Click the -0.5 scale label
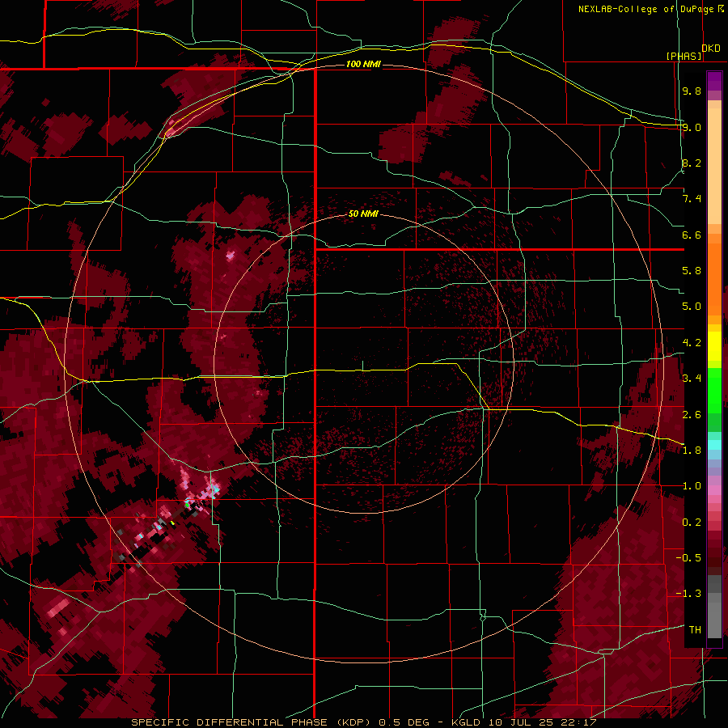Screen dimensions: 728x728 [x=688, y=558]
